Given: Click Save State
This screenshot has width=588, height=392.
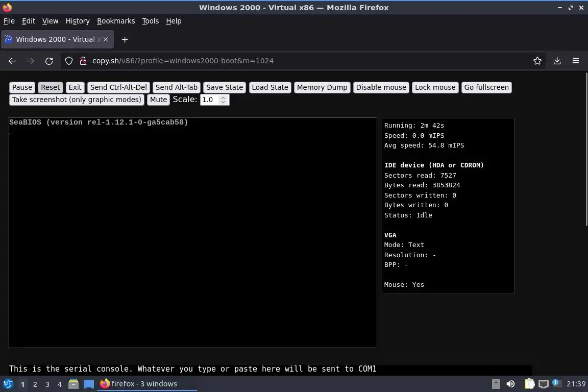Looking at the screenshot, I should click(x=225, y=87).
